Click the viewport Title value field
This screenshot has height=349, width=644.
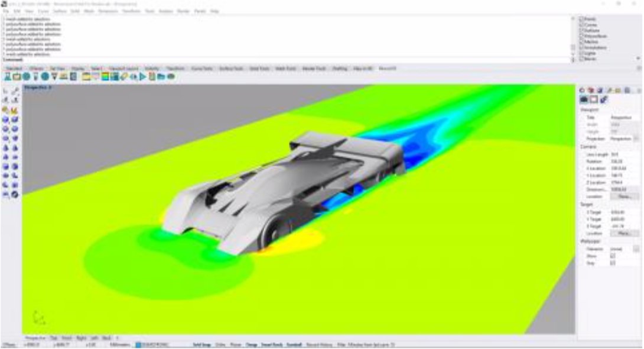624,118
